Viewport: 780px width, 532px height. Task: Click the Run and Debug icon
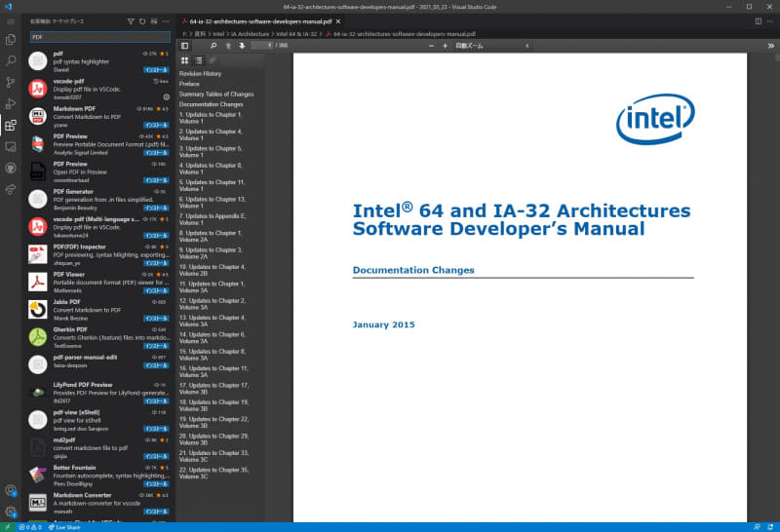tap(10, 103)
